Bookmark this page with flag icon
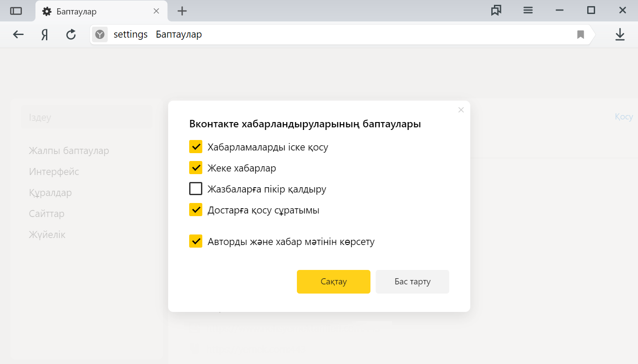The image size is (638, 364). pos(581,35)
